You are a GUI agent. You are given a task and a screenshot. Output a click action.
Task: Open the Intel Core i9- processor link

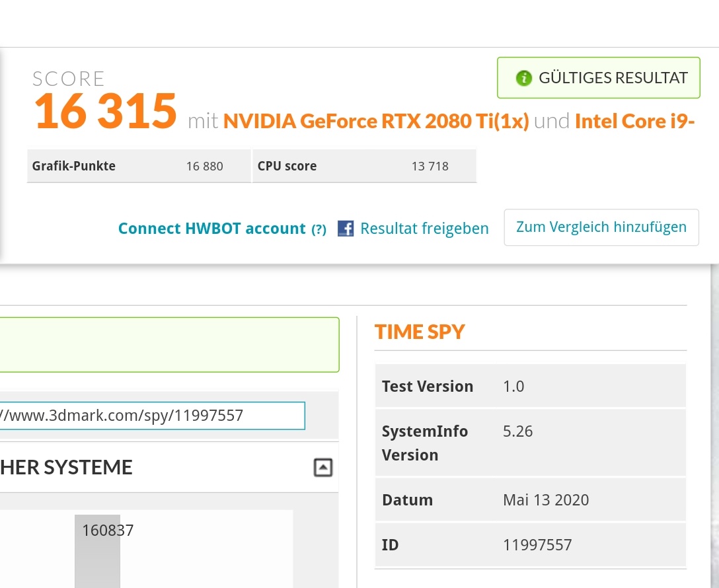pyautogui.click(x=635, y=121)
